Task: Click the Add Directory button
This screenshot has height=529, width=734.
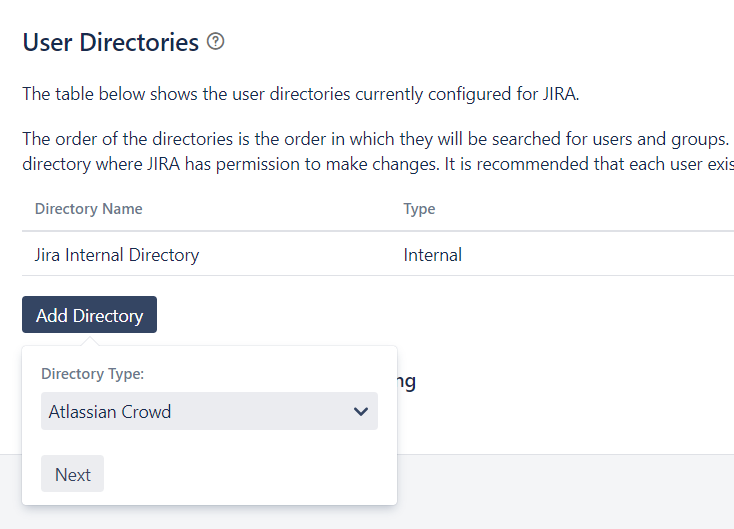Action: pos(89,315)
